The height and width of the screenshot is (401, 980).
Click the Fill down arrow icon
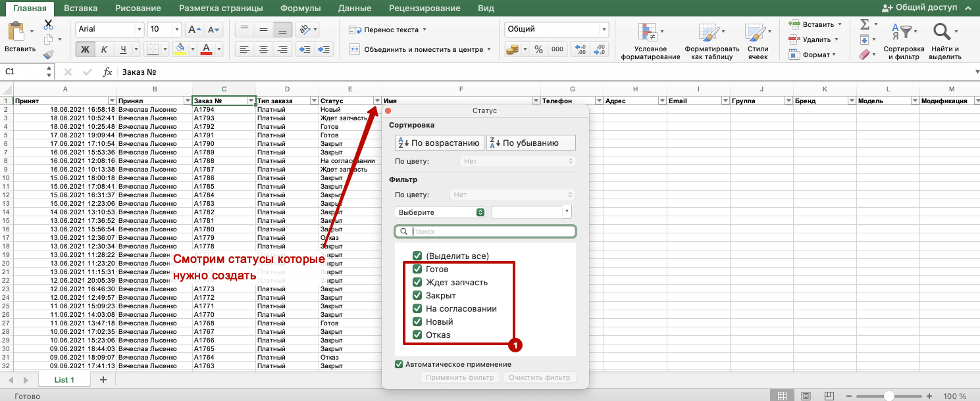click(x=865, y=40)
